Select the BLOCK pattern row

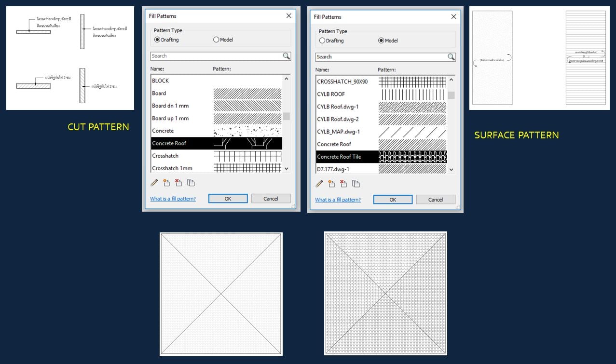pos(217,81)
